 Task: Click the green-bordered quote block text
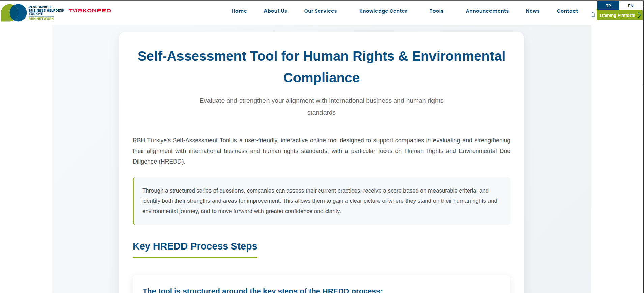(x=319, y=201)
